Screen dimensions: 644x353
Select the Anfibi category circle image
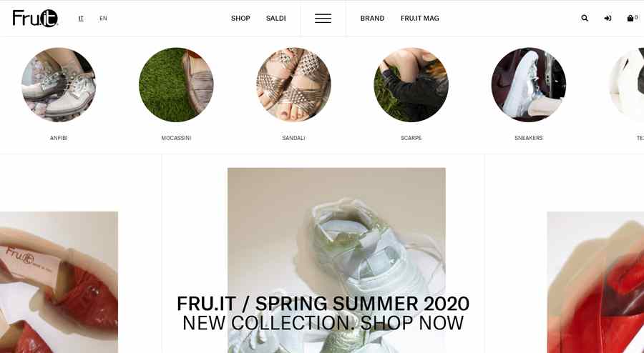[x=59, y=85]
